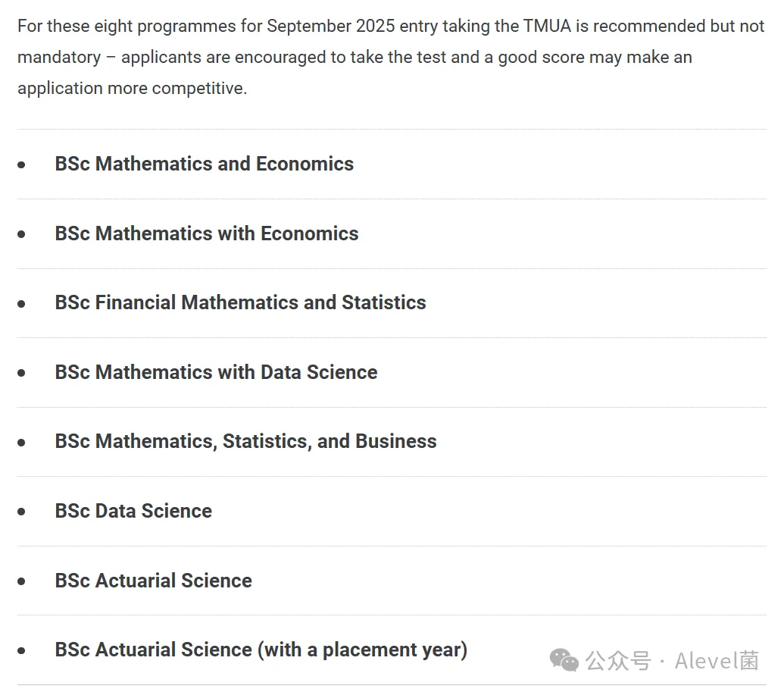Choose BSc Mathematics with Data Science
The width and height of the screenshot is (784, 692).
pyautogui.click(x=216, y=372)
